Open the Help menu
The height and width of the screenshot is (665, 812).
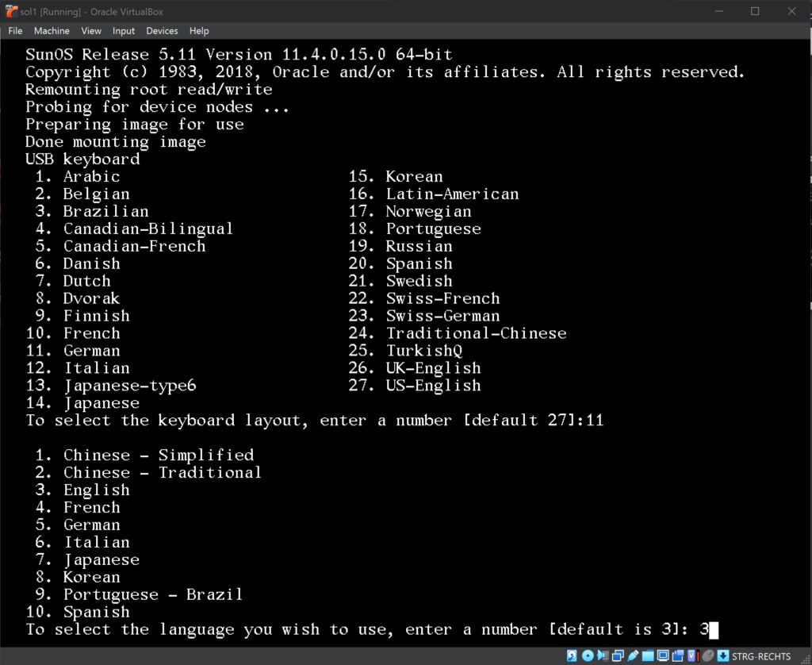pyautogui.click(x=199, y=31)
